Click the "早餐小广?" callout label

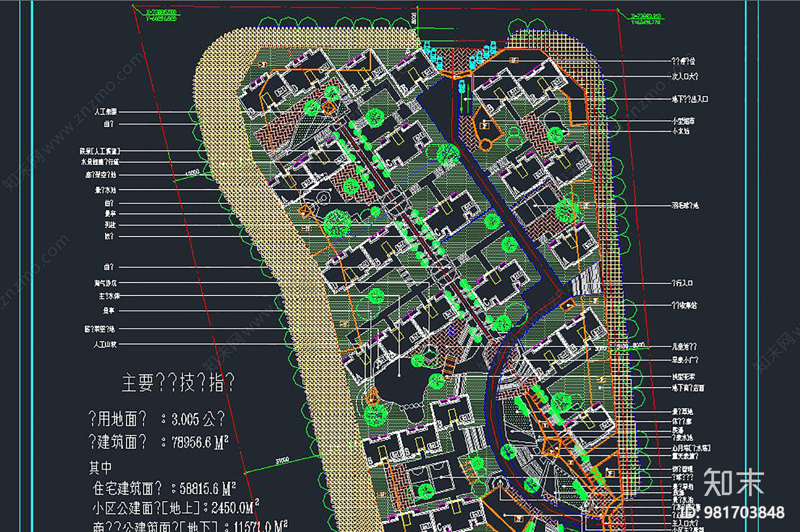(x=685, y=360)
